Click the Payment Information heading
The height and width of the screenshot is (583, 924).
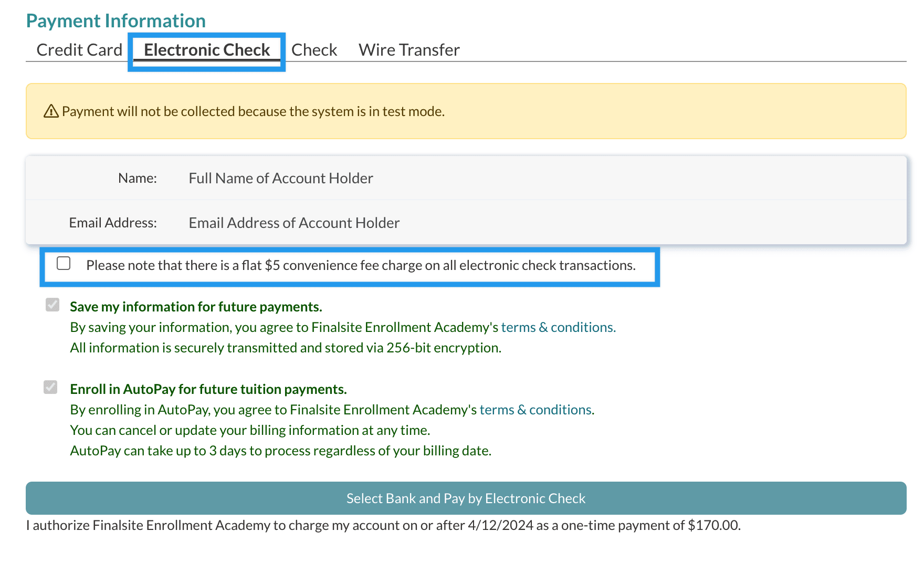116,21
